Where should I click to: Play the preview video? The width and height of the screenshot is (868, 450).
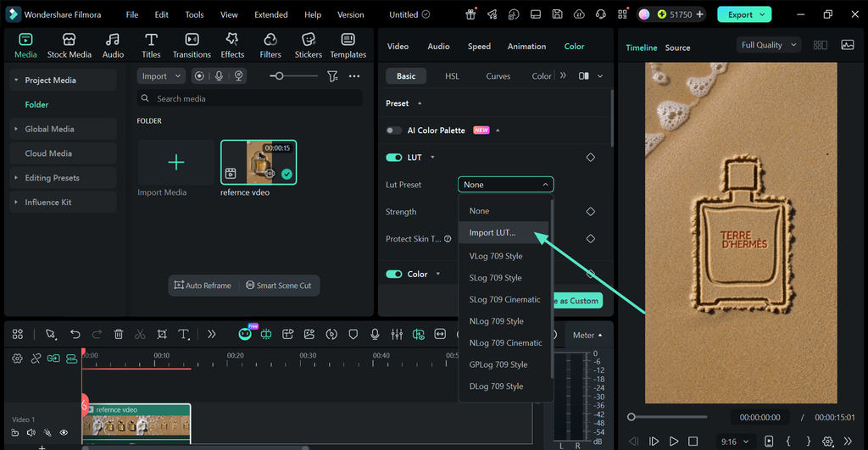674,442
